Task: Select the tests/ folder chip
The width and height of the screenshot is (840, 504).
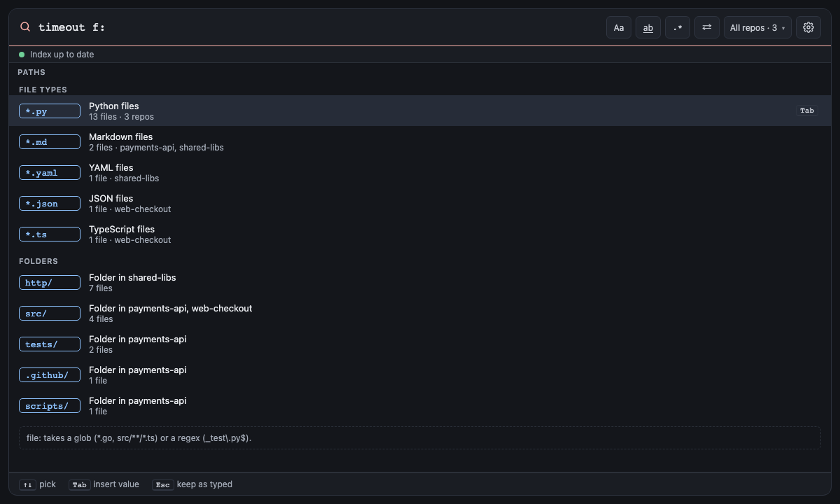Action: 50,344
